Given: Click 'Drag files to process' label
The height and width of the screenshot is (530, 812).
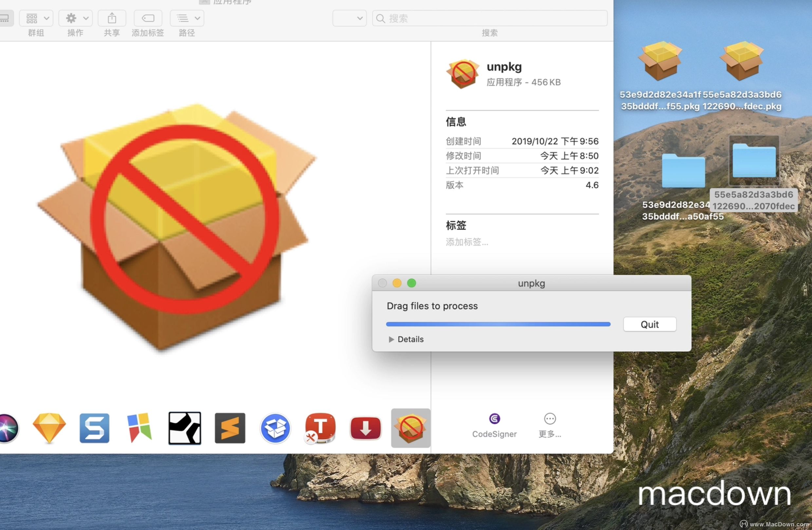Looking at the screenshot, I should (432, 306).
